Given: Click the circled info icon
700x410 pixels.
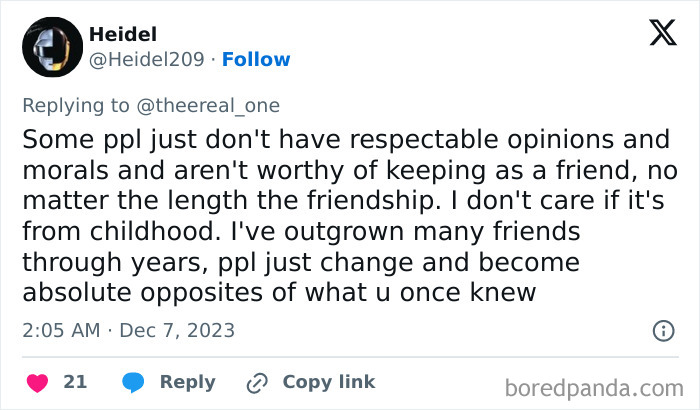Looking at the screenshot, I should 662,330.
